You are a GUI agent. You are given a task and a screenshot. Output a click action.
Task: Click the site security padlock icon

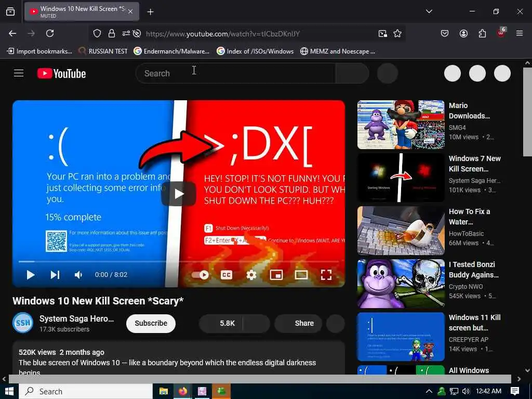(x=111, y=33)
